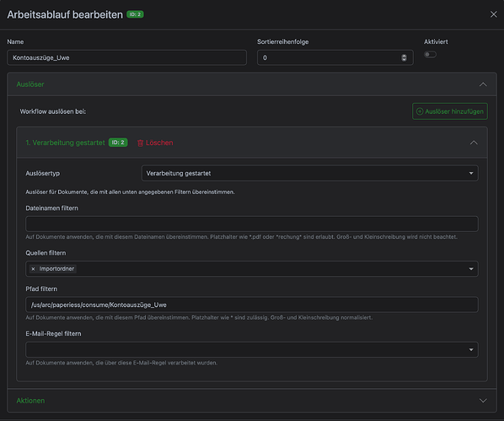Click the Dateinamen filtern input field
The height and width of the screenshot is (421, 504).
(x=252, y=224)
